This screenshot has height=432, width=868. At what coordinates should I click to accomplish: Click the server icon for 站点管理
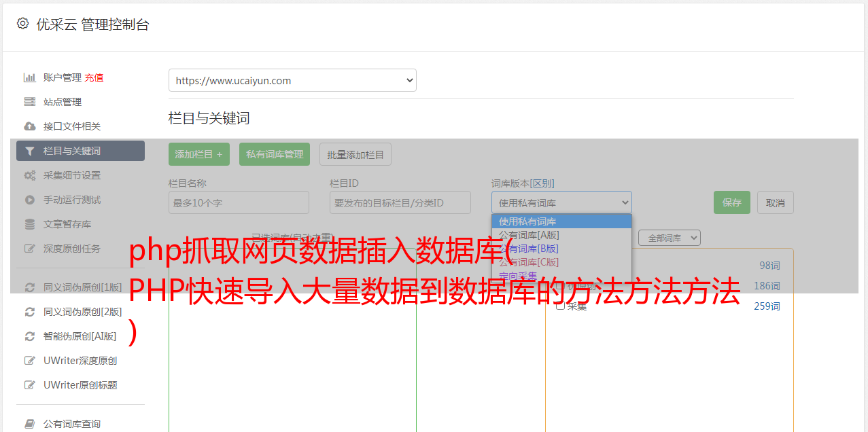(30, 102)
